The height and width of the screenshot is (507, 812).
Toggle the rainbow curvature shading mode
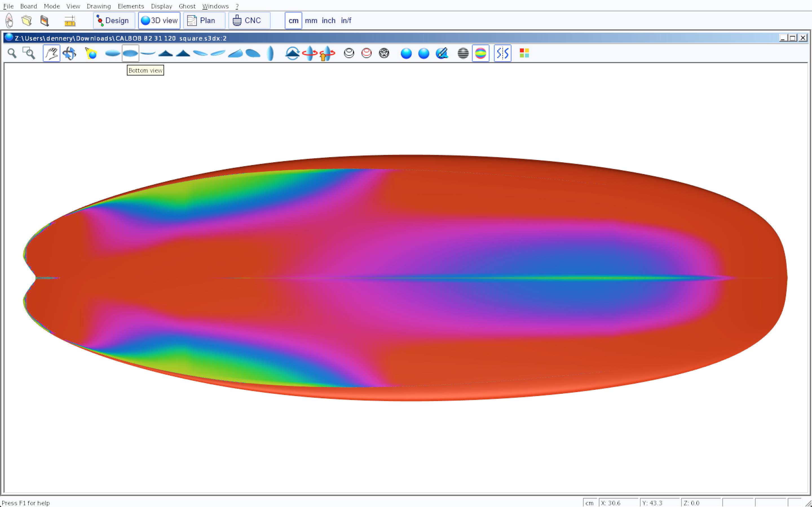[x=480, y=53]
